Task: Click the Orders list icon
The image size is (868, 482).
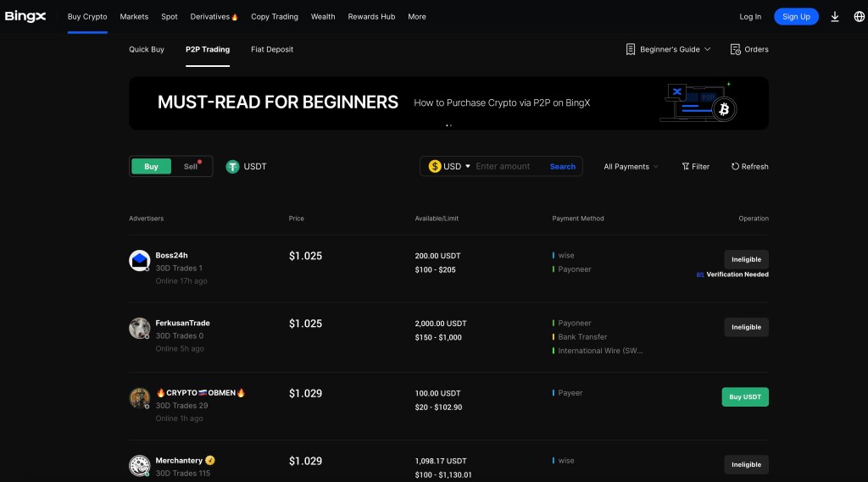Action: (x=735, y=49)
